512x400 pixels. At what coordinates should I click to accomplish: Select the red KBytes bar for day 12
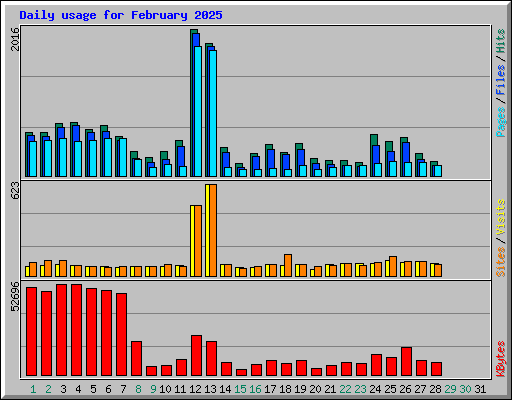click(196, 355)
